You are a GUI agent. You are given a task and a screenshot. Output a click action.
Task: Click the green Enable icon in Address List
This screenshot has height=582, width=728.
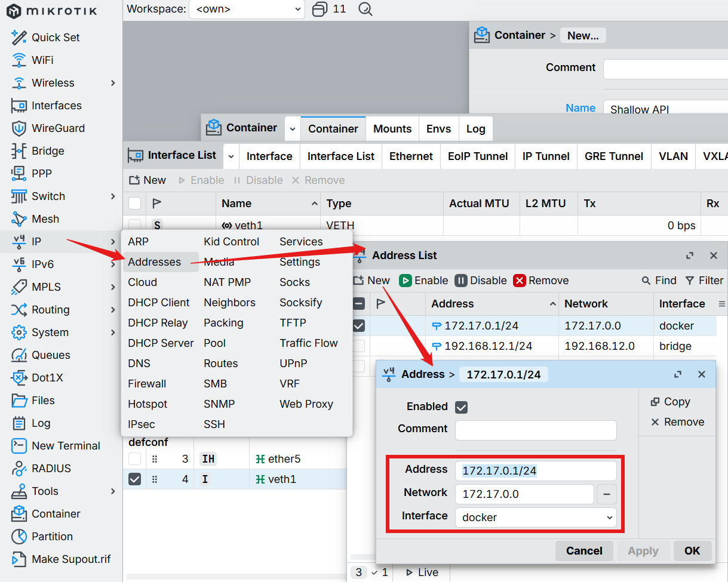click(x=406, y=281)
